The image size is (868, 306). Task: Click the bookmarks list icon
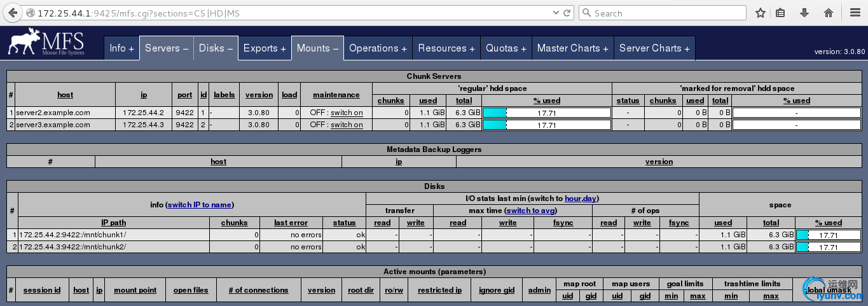780,13
